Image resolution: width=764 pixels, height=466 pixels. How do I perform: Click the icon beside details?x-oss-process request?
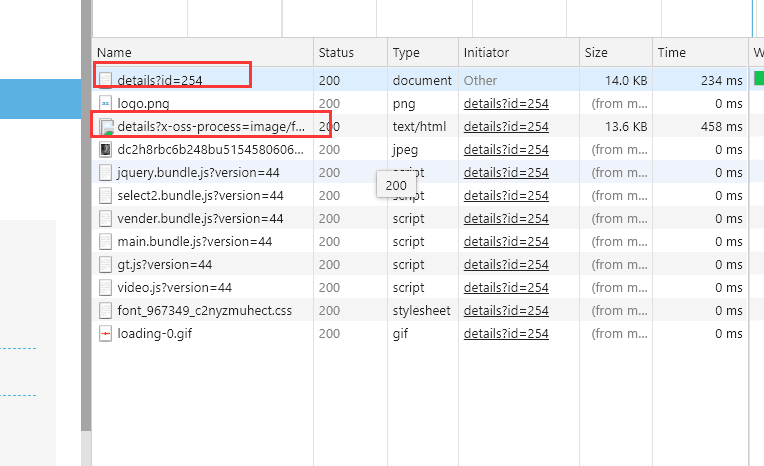click(106, 127)
